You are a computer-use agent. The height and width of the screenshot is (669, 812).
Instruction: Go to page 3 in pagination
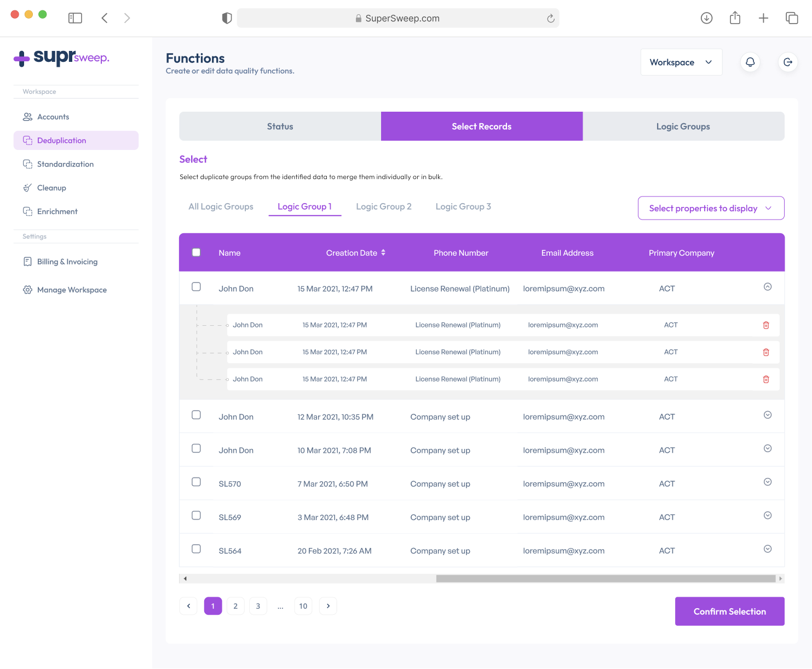click(258, 606)
